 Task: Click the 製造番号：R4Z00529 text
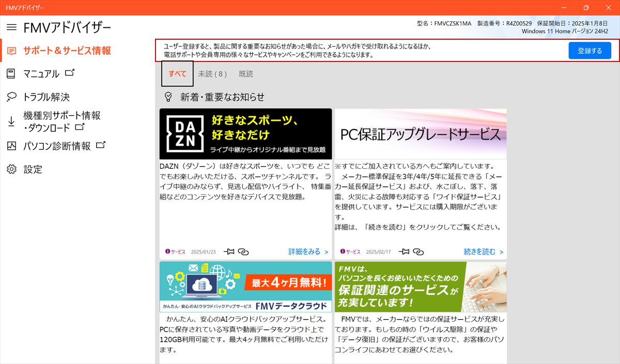[505, 23]
